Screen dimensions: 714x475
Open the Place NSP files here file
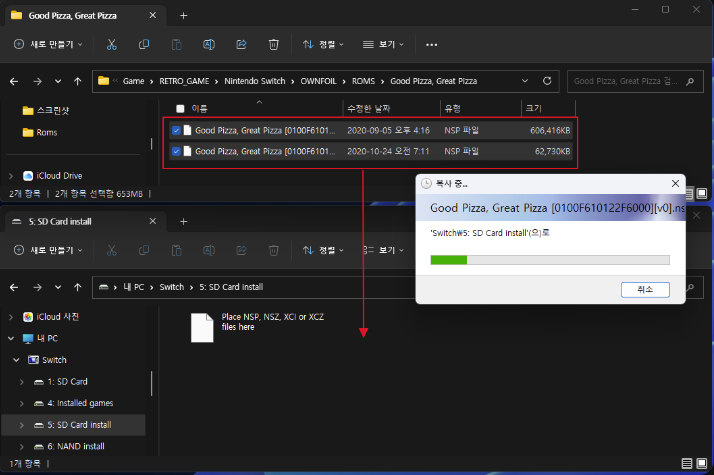(x=257, y=327)
